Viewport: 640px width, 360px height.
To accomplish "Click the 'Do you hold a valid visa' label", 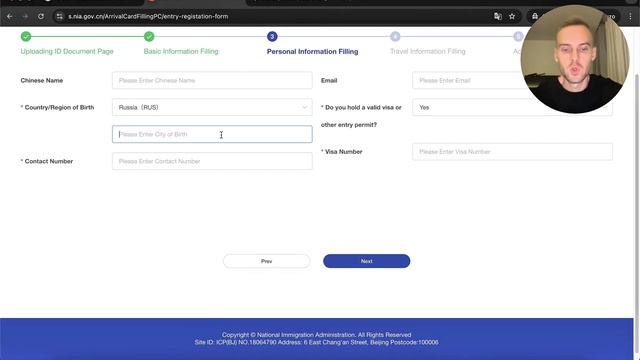I will [x=362, y=116].
